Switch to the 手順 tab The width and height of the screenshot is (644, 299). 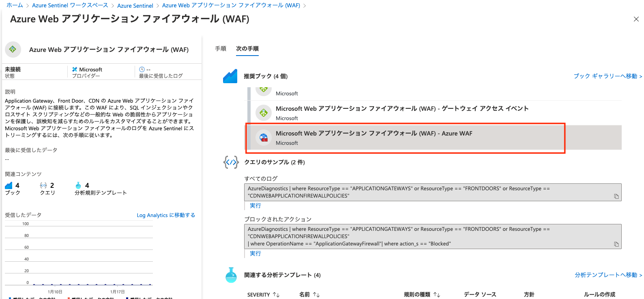(x=221, y=49)
